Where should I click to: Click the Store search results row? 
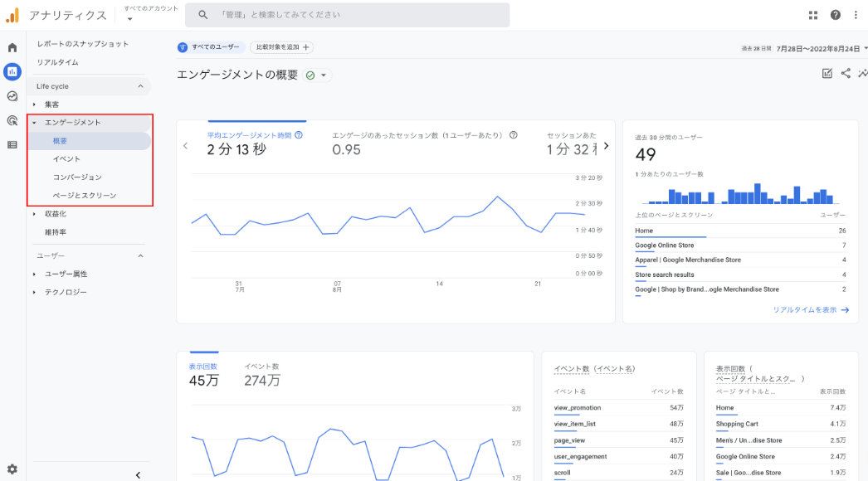click(740, 275)
